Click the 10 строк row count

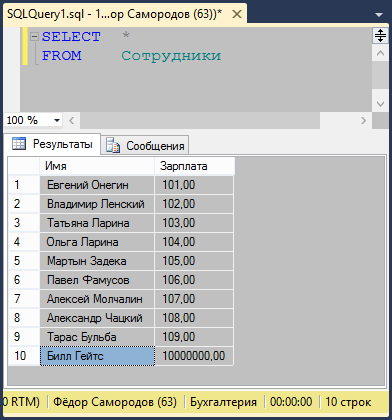(x=348, y=402)
